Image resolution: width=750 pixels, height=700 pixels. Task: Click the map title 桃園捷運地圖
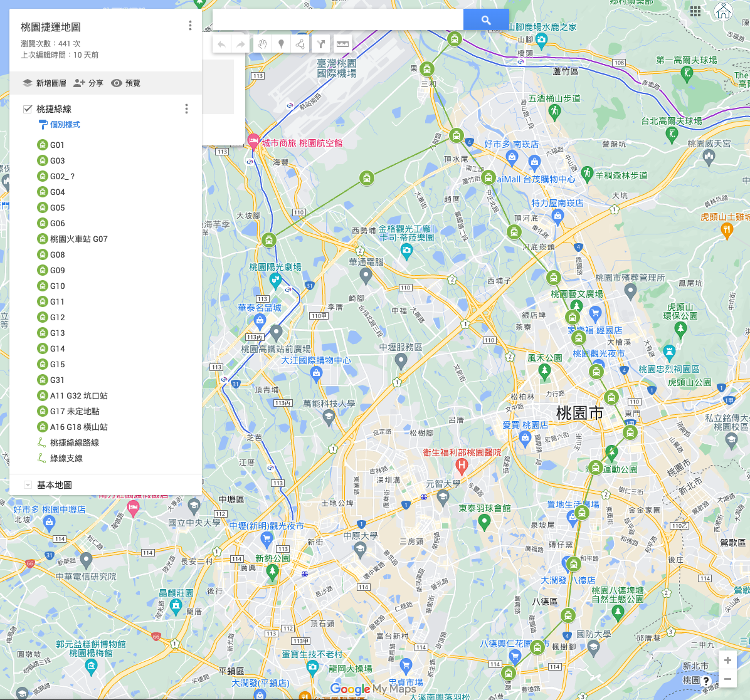(x=51, y=27)
